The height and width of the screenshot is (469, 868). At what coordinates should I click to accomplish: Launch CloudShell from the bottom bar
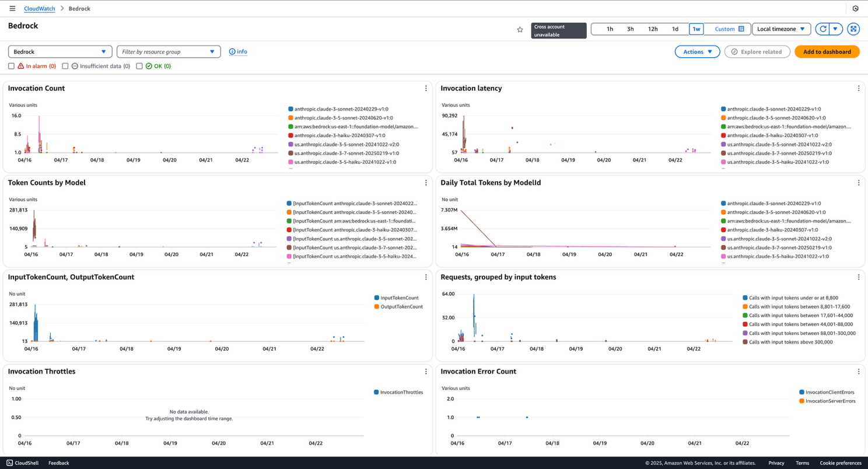(22, 463)
